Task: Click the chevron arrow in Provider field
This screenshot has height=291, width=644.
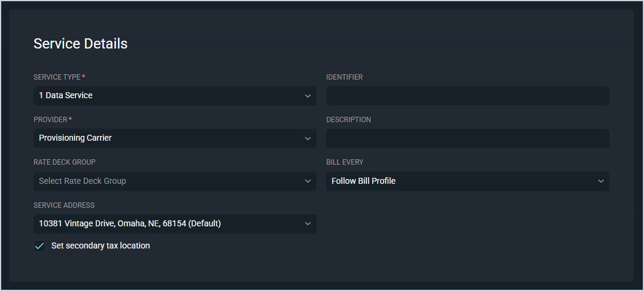Action: click(308, 138)
